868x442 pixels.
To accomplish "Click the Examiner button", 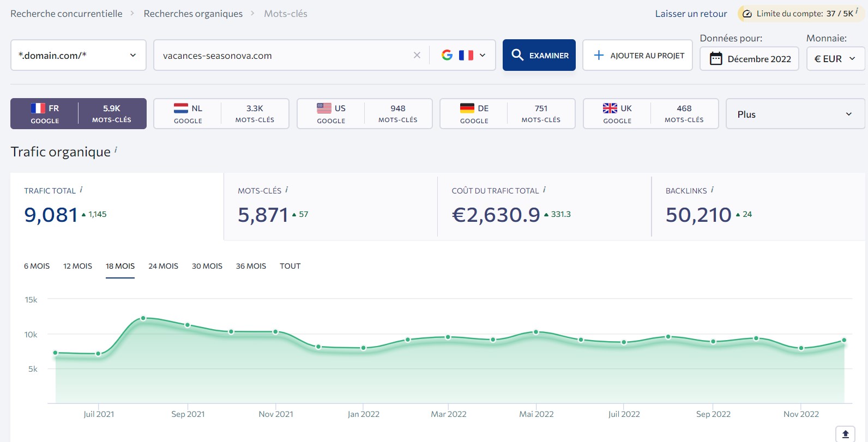I will pyautogui.click(x=539, y=55).
